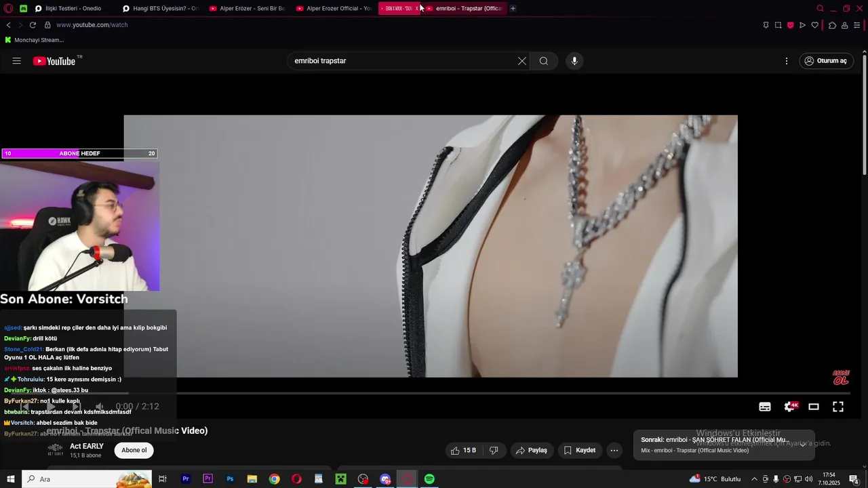Open the ad blocker shield icon

[x=790, y=25]
